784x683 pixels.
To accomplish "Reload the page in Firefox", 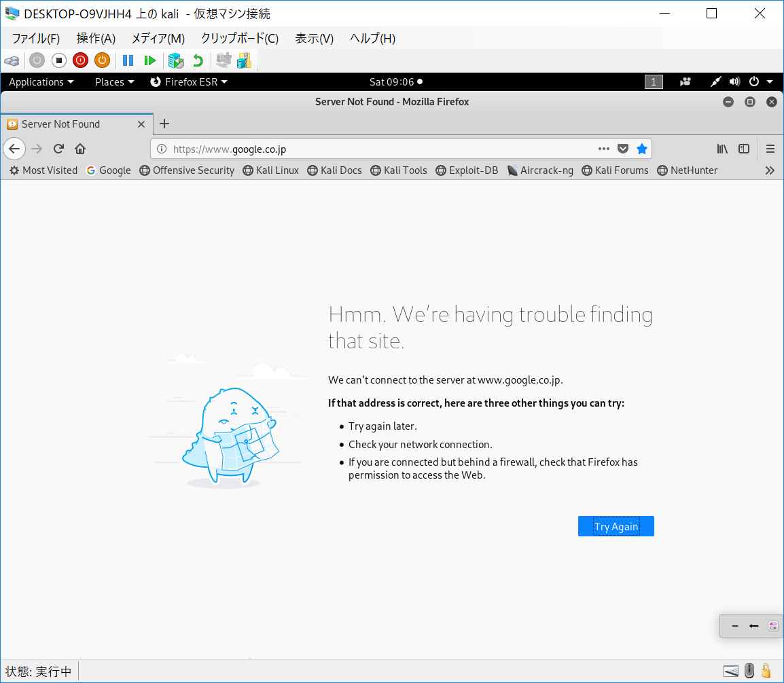I will pyautogui.click(x=59, y=149).
